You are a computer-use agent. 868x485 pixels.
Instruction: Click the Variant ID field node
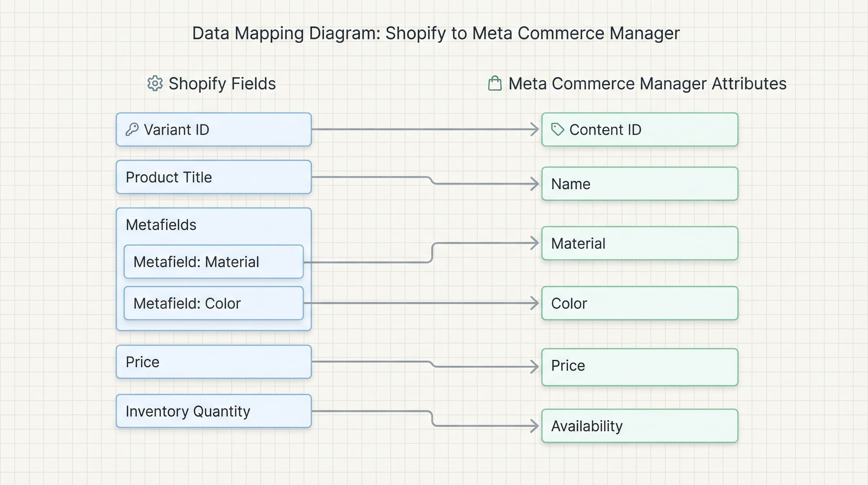click(213, 129)
